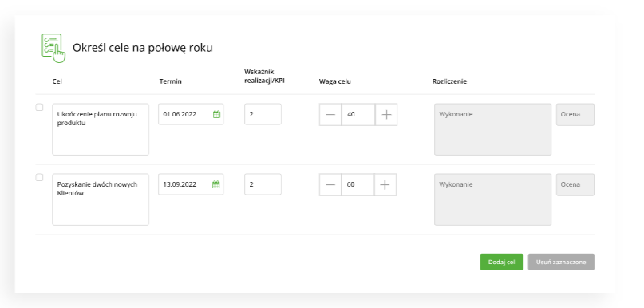644x308 pixels.
Task: Edit the second goal description text area
Action: click(101, 199)
